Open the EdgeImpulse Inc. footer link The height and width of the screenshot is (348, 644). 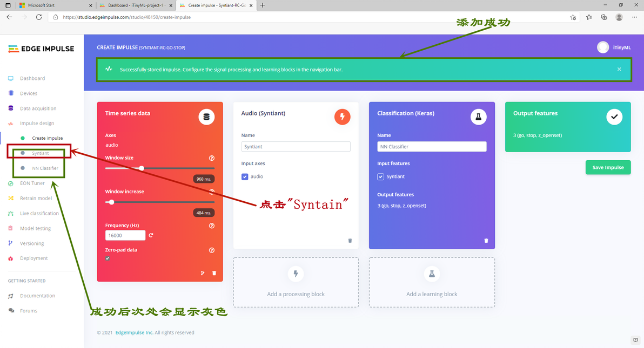(x=135, y=332)
